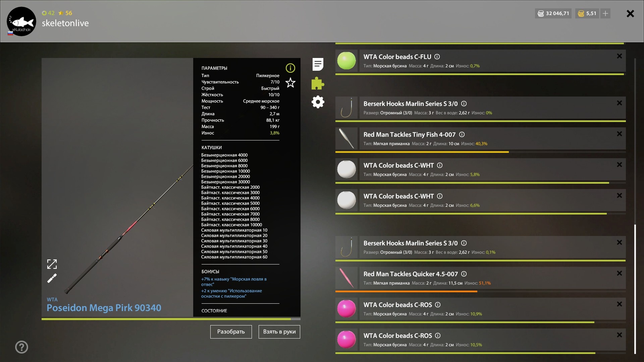The width and height of the screenshot is (644, 362).
Task: Select the pink Quicker 4.5-007 lure thumbnail
Action: click(346, 278)
